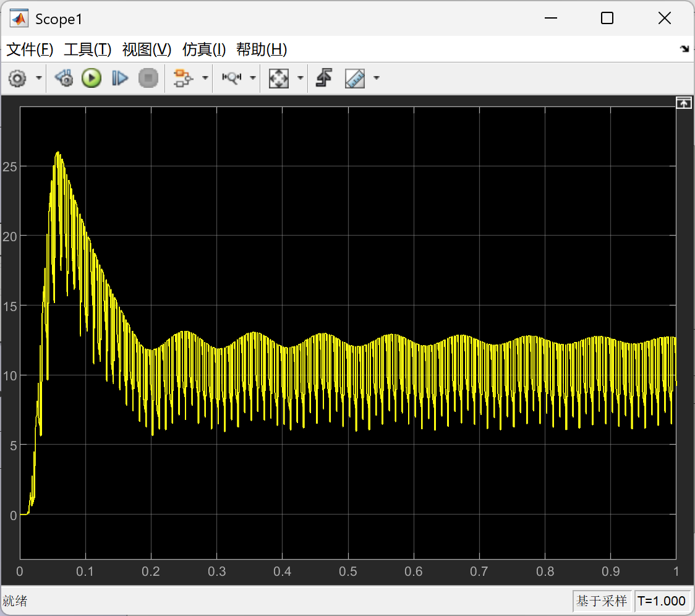The height and width of the screenshot is (616, 695).
Task: Toggle the triggers icon
Action: pos(324,78)
